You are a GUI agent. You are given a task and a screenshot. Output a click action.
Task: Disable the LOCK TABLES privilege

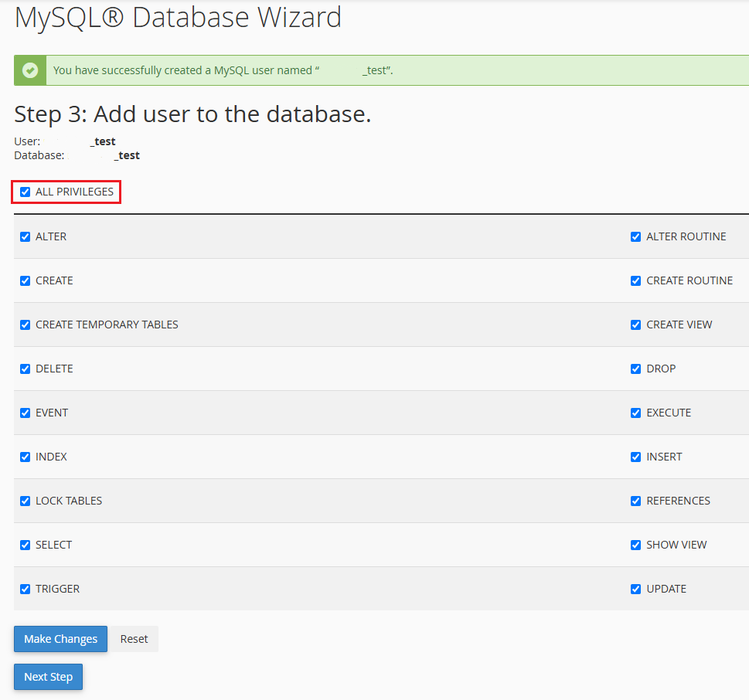point(26,501)
